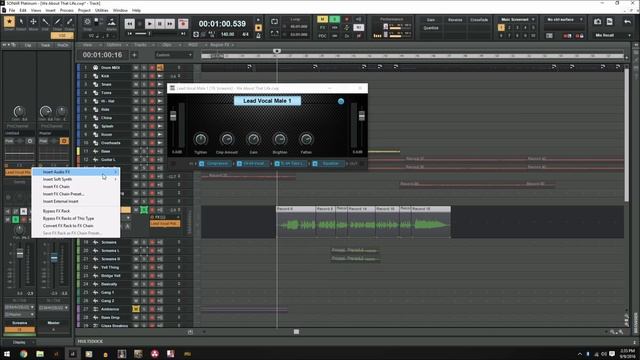The image size is (640, 360).
Task: Click the save document icon top right
Action: (610, 22)
